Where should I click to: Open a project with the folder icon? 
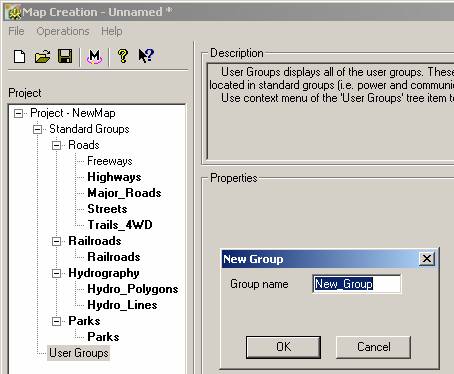pyautogui.click(x=42, y=56)
